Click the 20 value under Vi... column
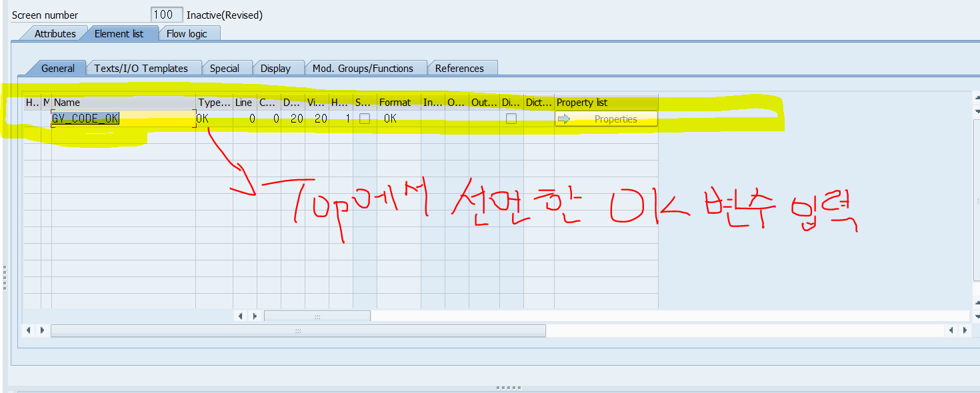Screen dimensions: 980x393 pyautogui.click(x=321, y=119)
